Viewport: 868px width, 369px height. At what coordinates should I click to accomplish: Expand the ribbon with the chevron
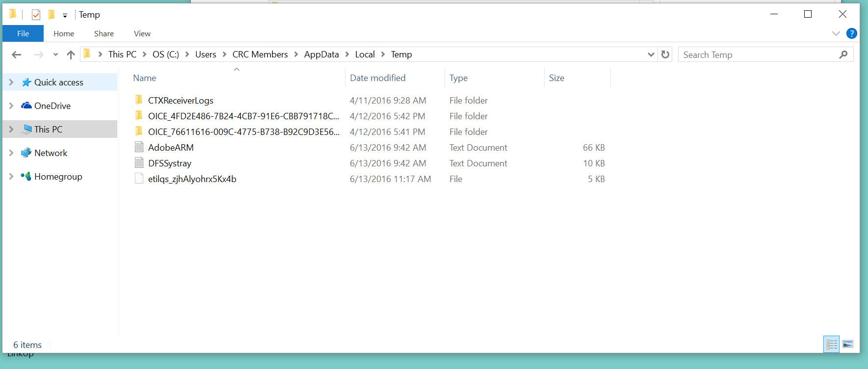point(836,33)
